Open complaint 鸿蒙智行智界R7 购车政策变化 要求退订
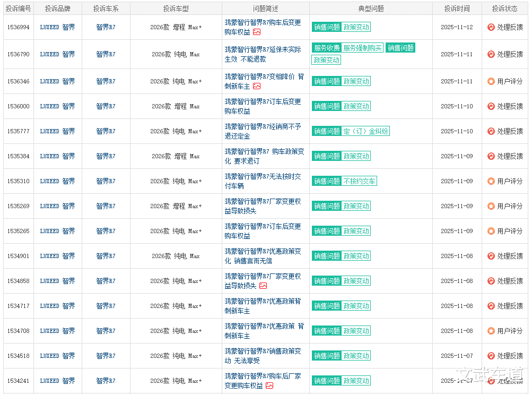Screen dimensions: 532x394 point(264,156)
